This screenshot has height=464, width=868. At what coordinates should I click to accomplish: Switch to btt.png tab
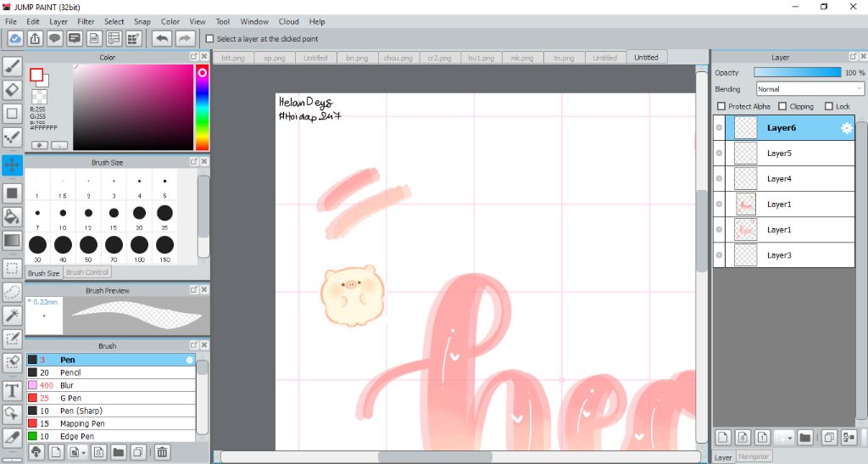pos(233,58)
